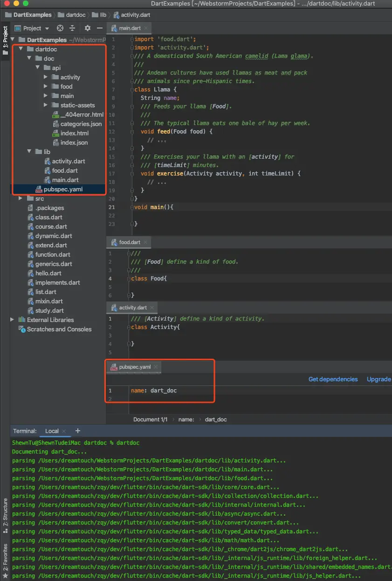Image resolution: width=392 pixels, height=581 pixels.
Task: Click 'name:' in the YAML breadcrumb bar
Action: click(x=186, y=420)
